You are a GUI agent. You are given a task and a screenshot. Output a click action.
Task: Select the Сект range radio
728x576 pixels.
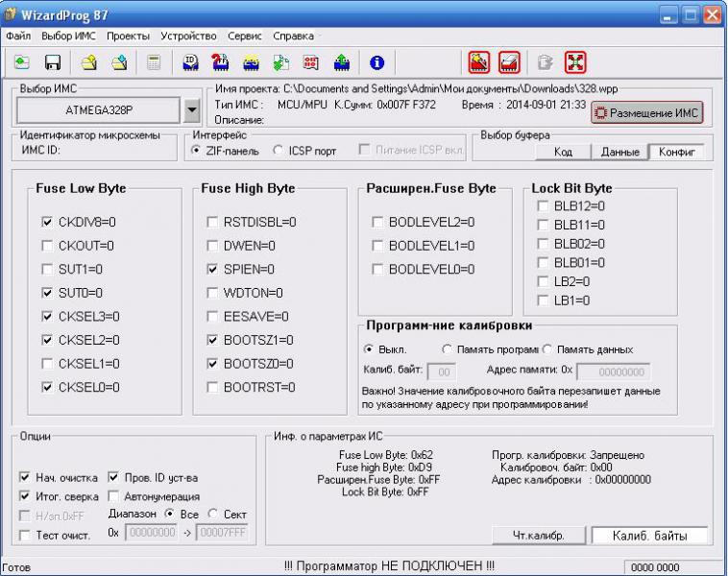pyautogui.click(x=213, y=514)
